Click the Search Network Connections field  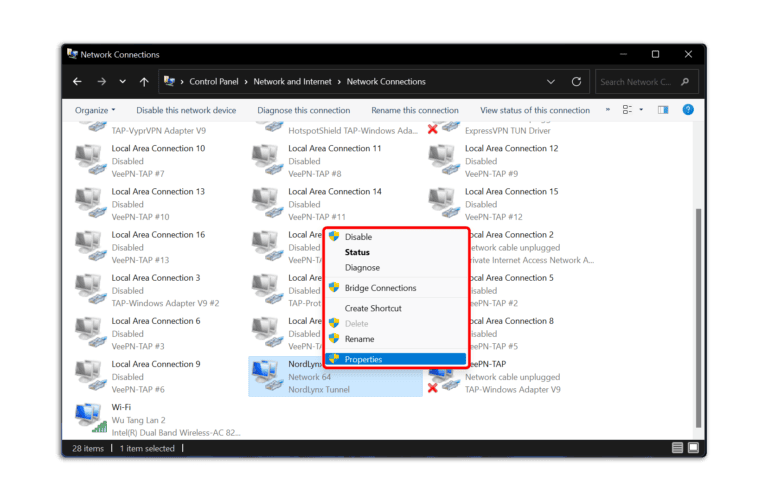click(646, 82)
